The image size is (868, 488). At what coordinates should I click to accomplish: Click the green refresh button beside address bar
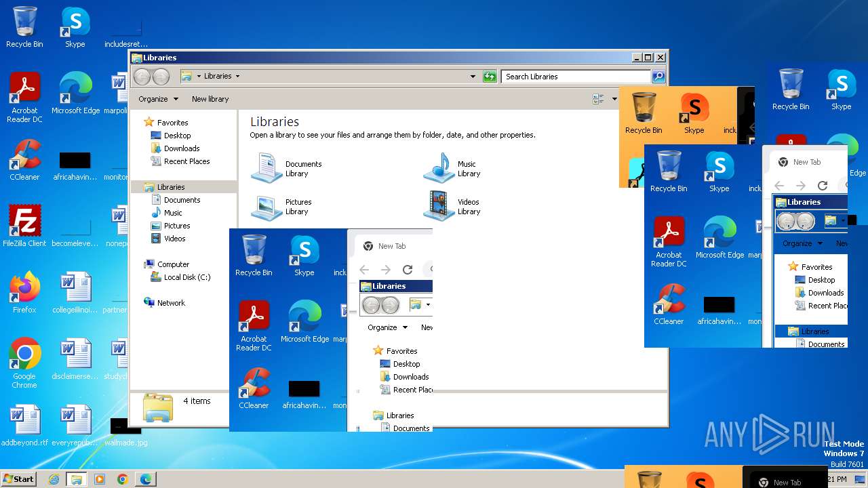click(x=490, y=77)
